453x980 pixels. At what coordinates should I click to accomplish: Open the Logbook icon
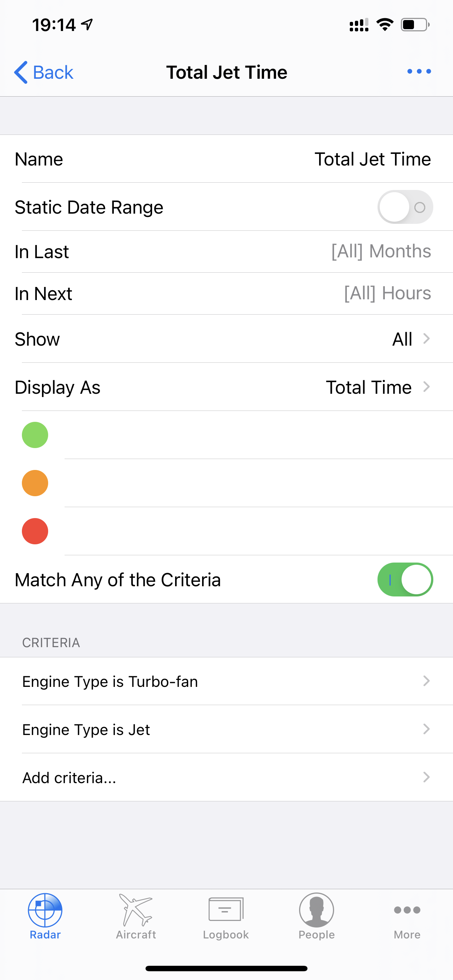tap(226, 909)
